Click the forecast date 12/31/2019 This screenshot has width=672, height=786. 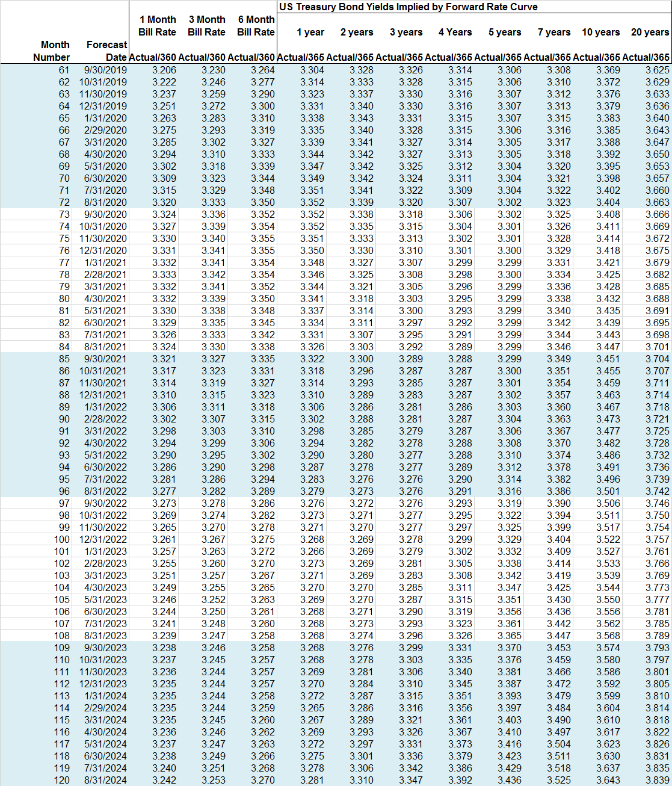coord(103,106)
